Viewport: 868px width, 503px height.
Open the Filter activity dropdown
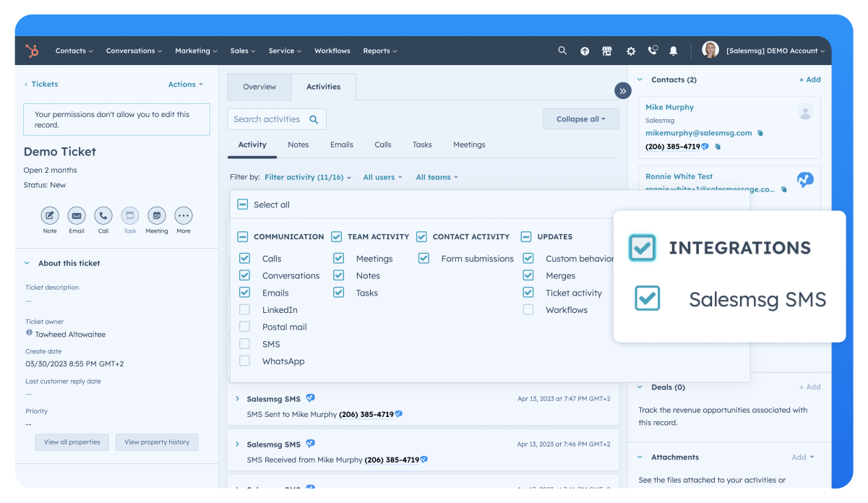306,177
